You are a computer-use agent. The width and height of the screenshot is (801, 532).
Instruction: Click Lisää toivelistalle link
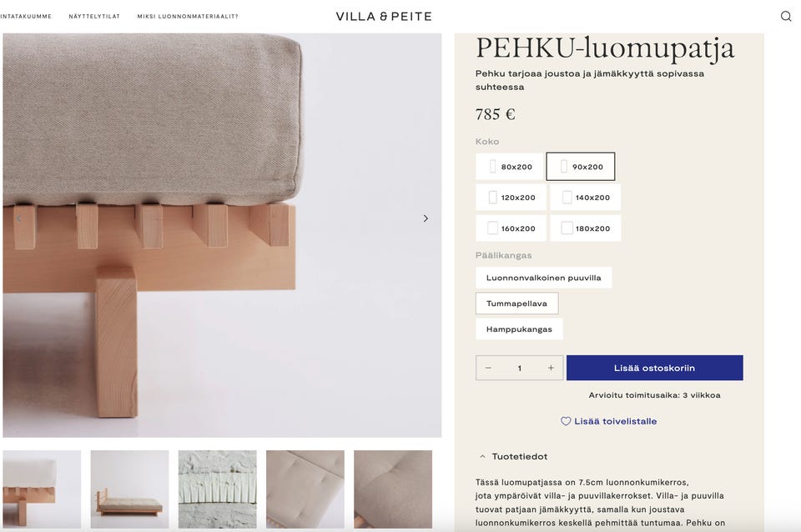tap(615, 421)
